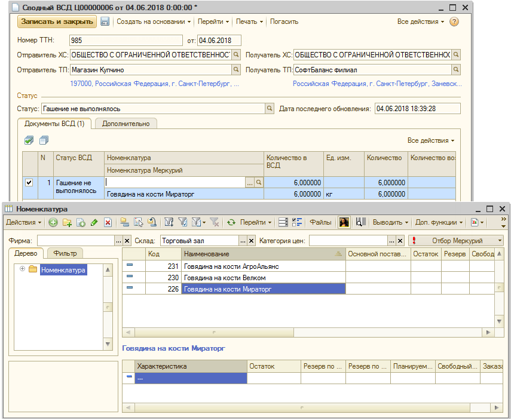Open Отбор Меркурий dropdown

pyautogui.click(x=456, y=241)
